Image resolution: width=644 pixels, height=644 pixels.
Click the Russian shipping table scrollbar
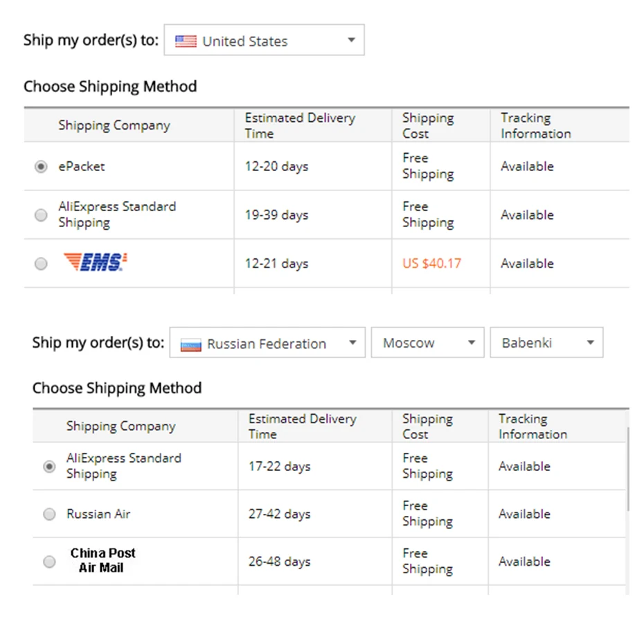(628, 471)
